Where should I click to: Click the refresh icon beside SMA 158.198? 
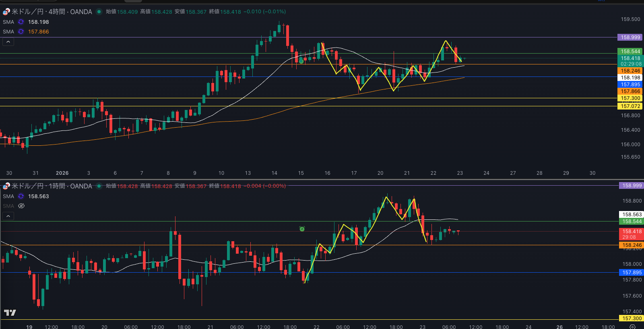[x=21, y=22]
